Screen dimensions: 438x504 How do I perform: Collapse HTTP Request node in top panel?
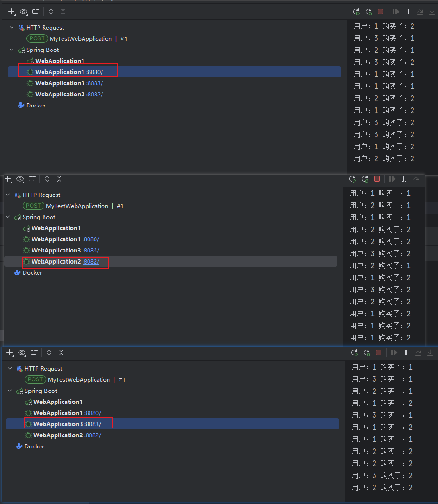click(x=12, y=28)
